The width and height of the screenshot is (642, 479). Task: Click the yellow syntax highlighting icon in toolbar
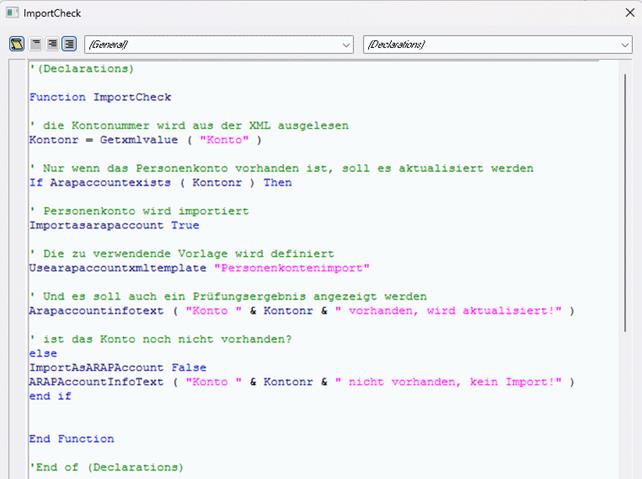click(17, 44)
